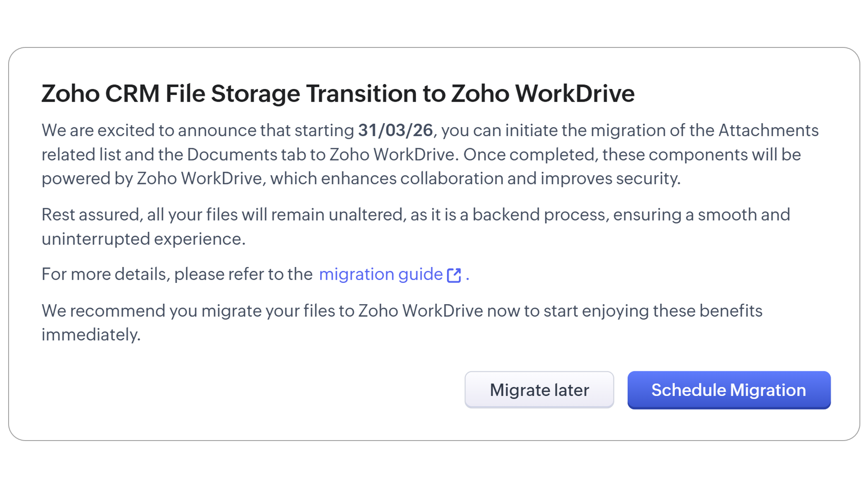Click the word "Attachments" in the first paragraph
This screenshot has height=488, width=868.
coord(768,131)
